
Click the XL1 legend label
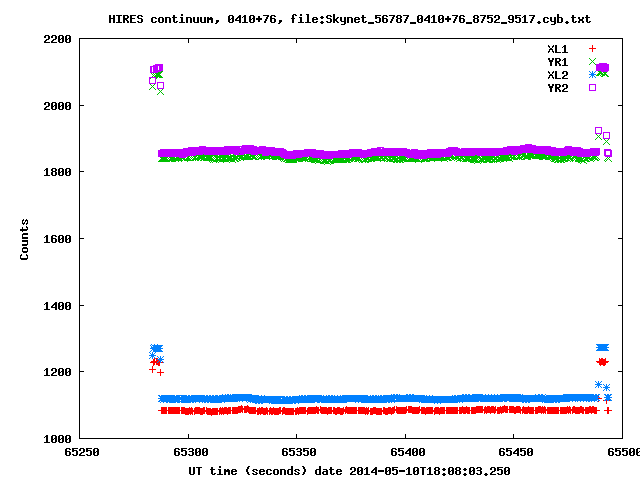(x=558, y=49)
